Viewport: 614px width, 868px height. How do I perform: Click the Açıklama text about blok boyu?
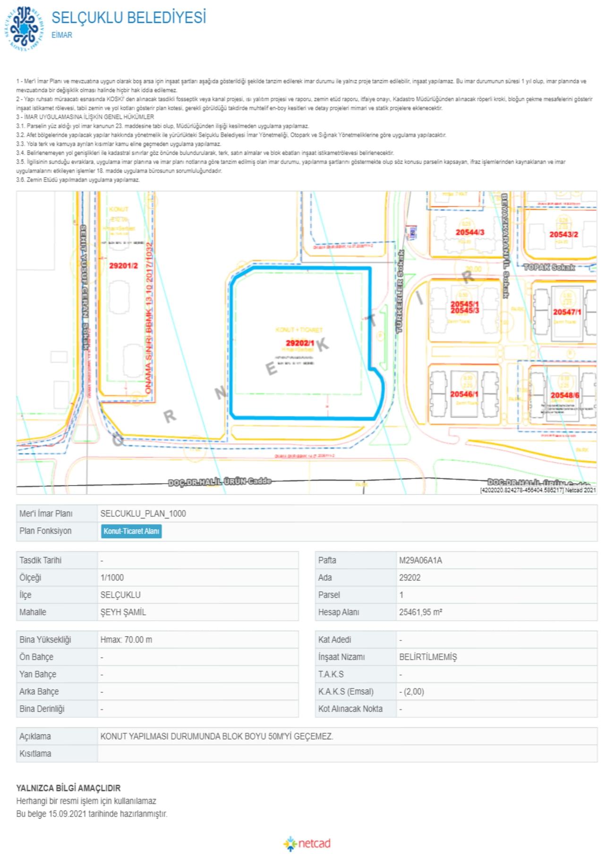coord(216,736)
